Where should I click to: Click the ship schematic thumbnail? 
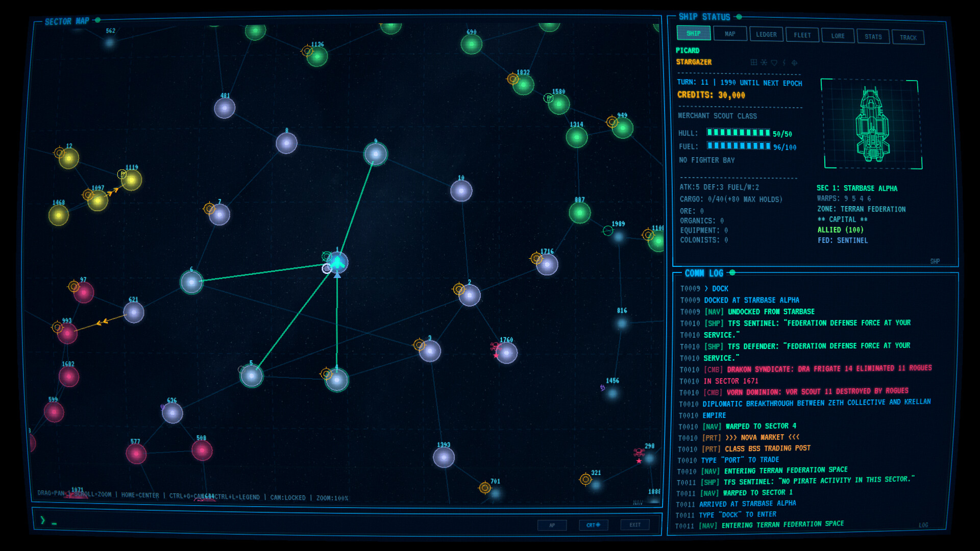(872, 124)
